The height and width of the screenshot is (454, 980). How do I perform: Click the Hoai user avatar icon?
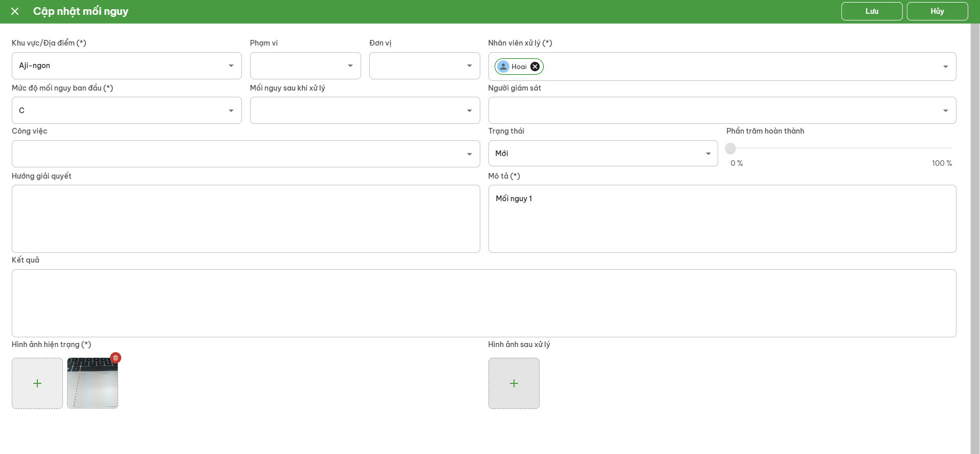[x=503, y=67]
